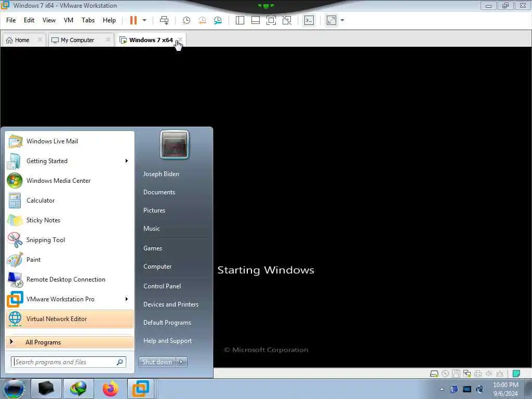The height and width of the screenshot is (399, 532).
Task: Toggle the library sidebar panel icon
Action: point(240,20)
